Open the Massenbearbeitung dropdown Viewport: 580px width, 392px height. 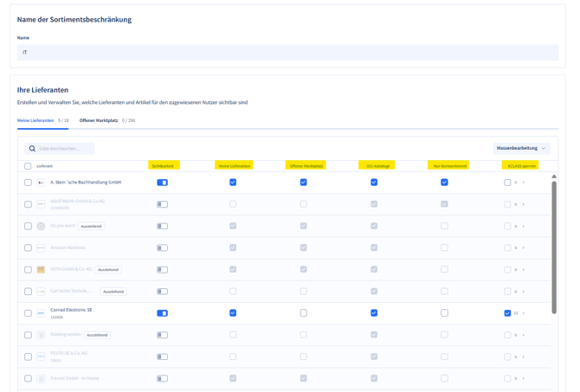tap(521, 149)
